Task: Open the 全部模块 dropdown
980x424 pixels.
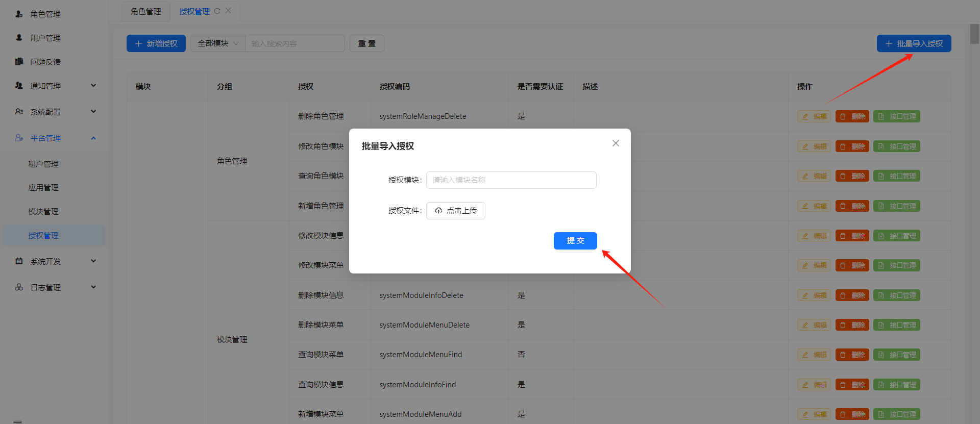Action: click(217, 43)
